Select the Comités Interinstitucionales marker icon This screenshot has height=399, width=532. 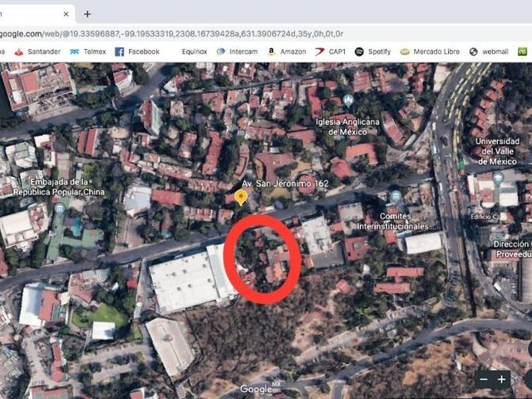pyautogui.click(x=396, y=196)
